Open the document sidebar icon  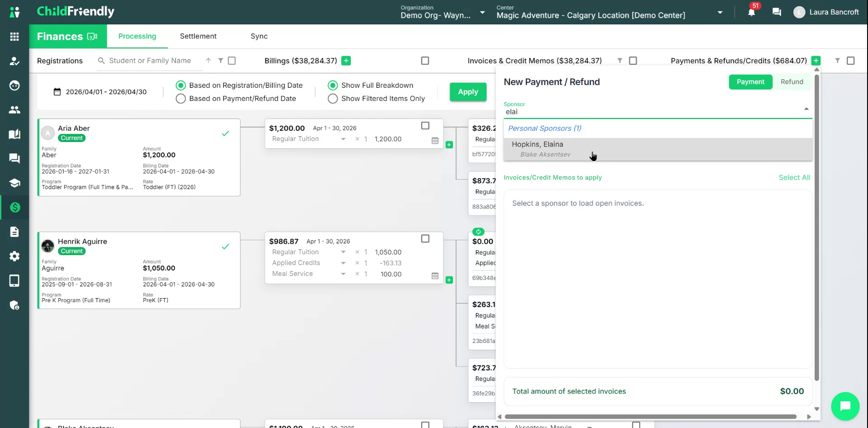coord(14,232)
